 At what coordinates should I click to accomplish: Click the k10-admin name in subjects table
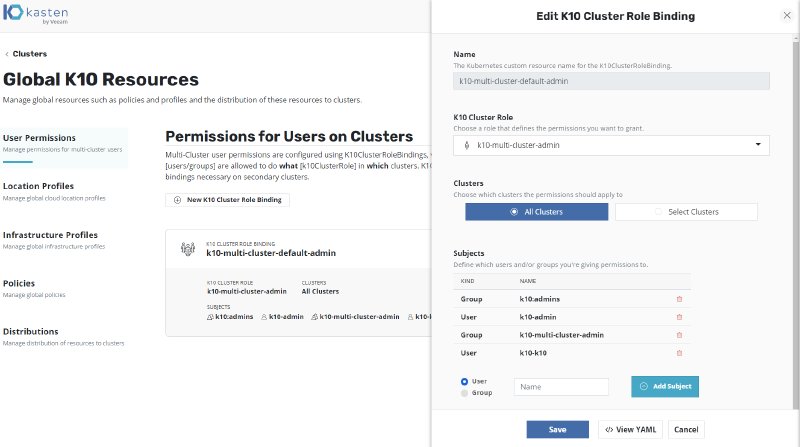[x=538, y=317]
